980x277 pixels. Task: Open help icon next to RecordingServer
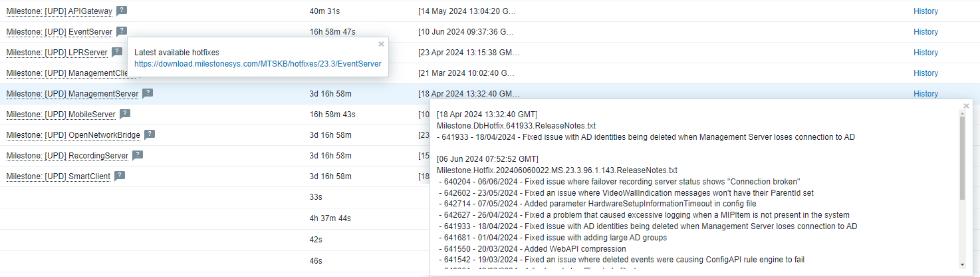(x=138, y=155)
